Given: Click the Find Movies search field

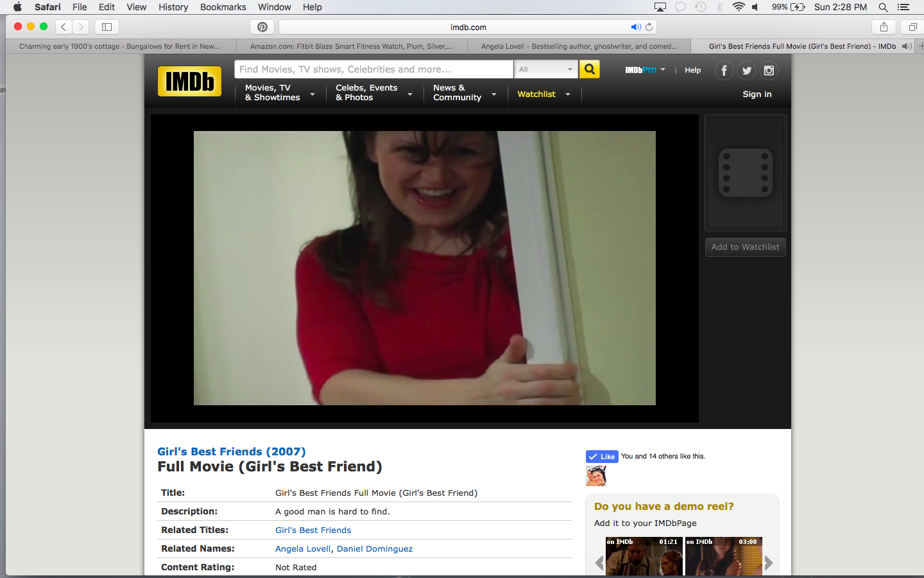Looking at the screenshot, I should tap(374, 69).
